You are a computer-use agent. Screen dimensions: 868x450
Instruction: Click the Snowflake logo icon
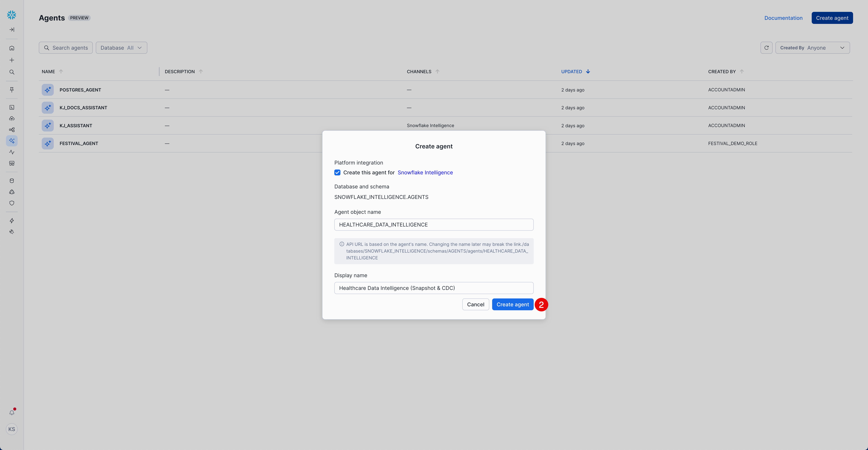[12, 15]
